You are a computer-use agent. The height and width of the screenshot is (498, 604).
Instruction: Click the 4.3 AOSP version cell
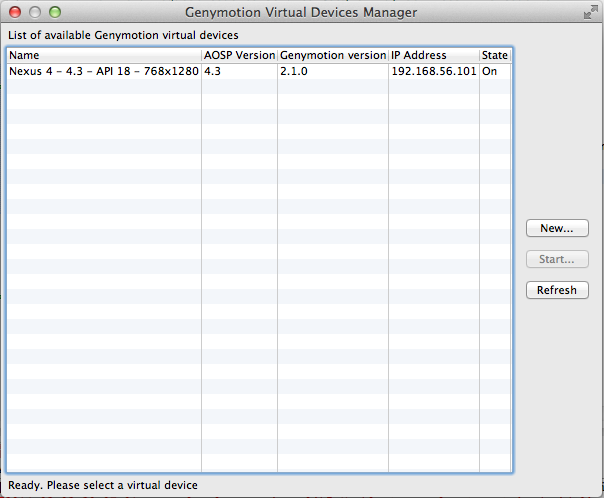pos(239,71)
